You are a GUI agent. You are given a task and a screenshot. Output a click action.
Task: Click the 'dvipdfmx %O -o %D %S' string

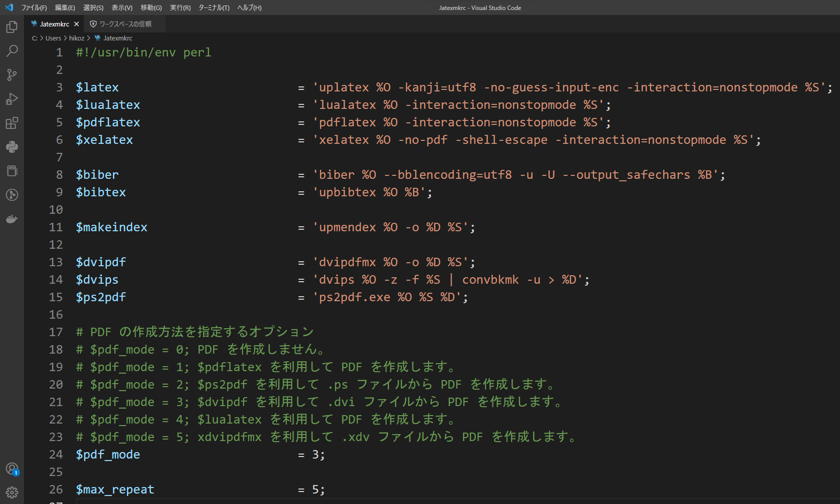[x=390, y=262]
